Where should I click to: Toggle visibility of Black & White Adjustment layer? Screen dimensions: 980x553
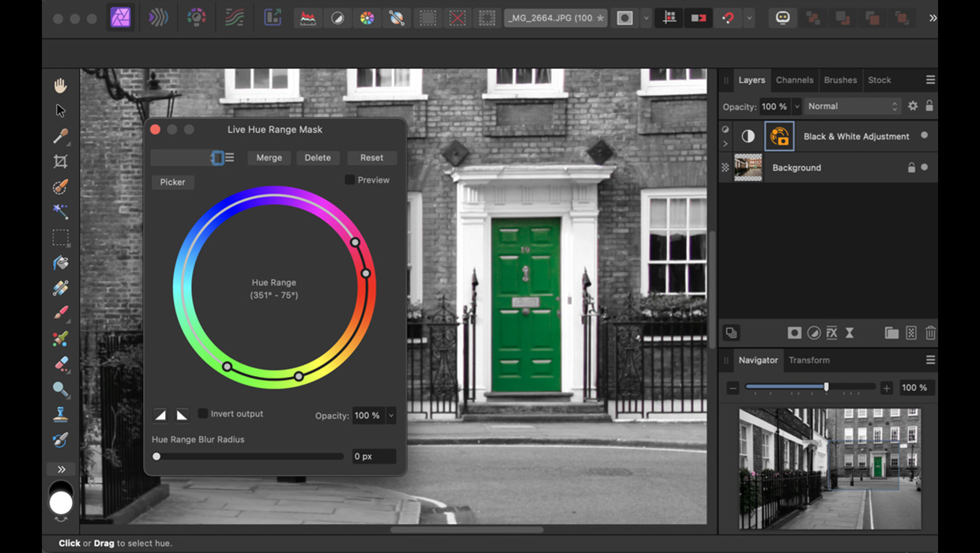924,136
